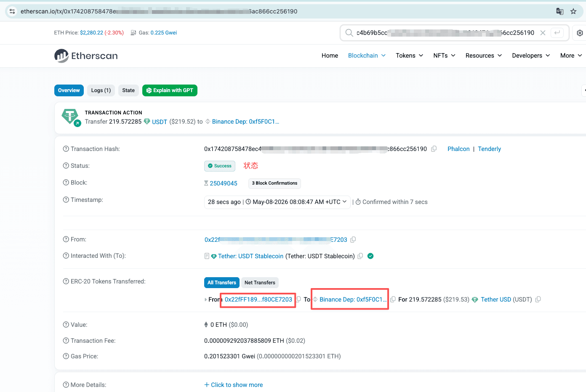The image size is (586, 392).
Task: Click the browser address bar URL
Action: tap(159, 11)
